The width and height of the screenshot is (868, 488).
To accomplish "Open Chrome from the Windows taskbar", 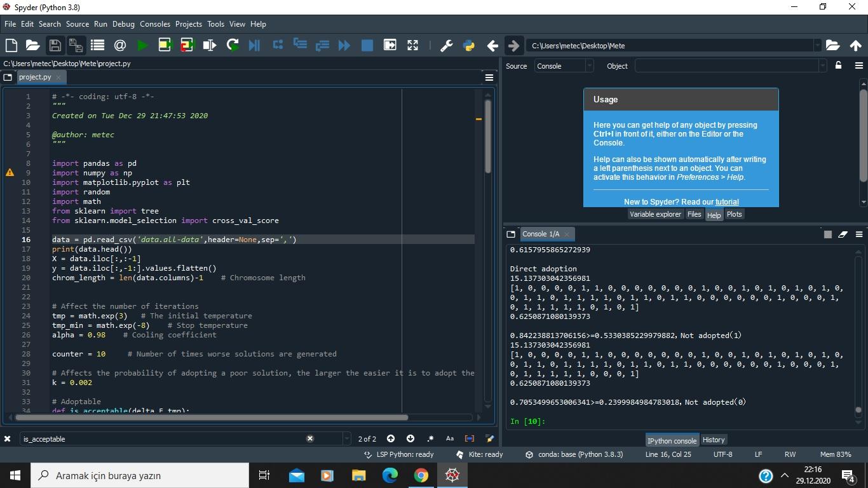I will click(x=421, y=475).
